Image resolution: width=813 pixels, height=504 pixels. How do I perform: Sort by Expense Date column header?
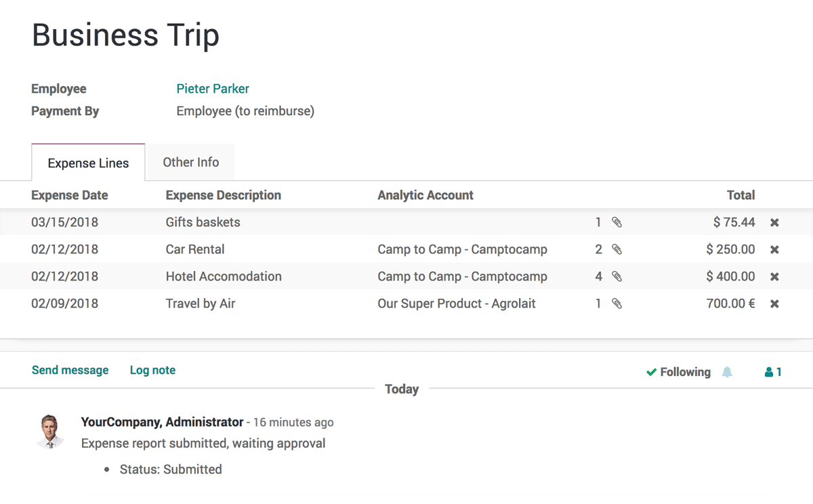pos(70,195)
